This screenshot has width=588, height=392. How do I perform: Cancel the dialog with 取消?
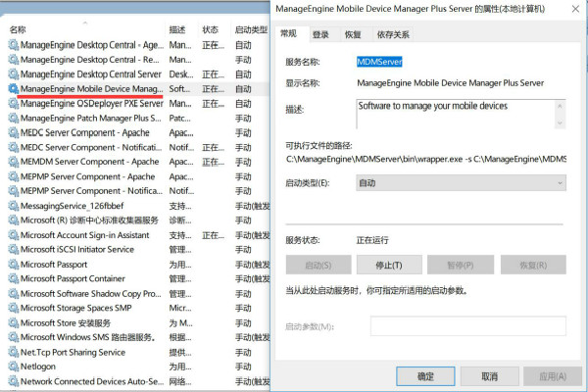point(490,376)
